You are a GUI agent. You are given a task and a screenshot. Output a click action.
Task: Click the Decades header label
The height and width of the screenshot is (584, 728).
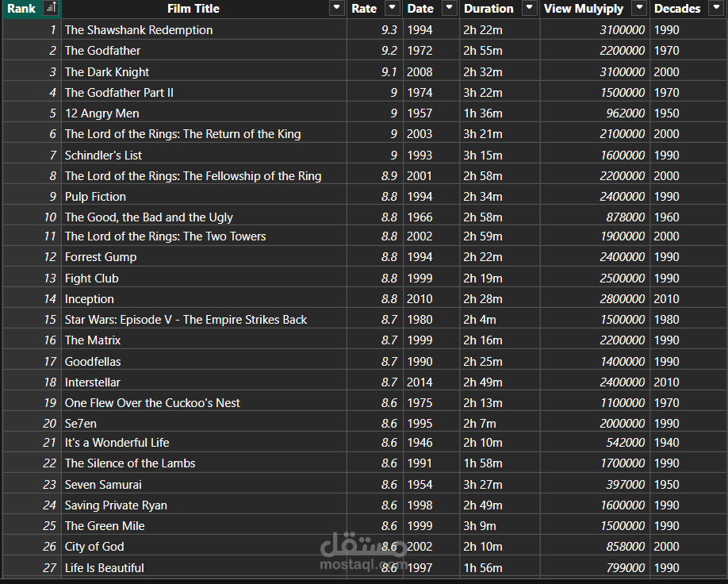(677, 9)
